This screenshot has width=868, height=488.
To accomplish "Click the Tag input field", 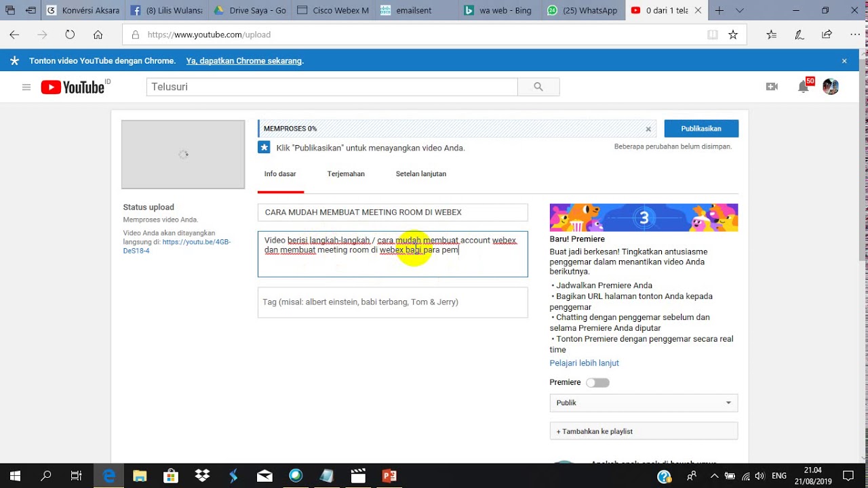I will (393, 302).
